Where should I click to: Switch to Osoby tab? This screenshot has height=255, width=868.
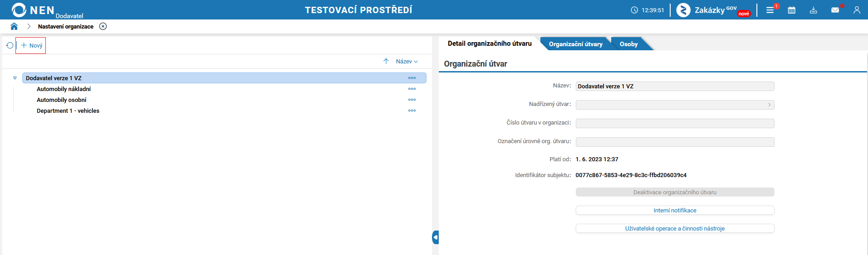pos(628,44)
